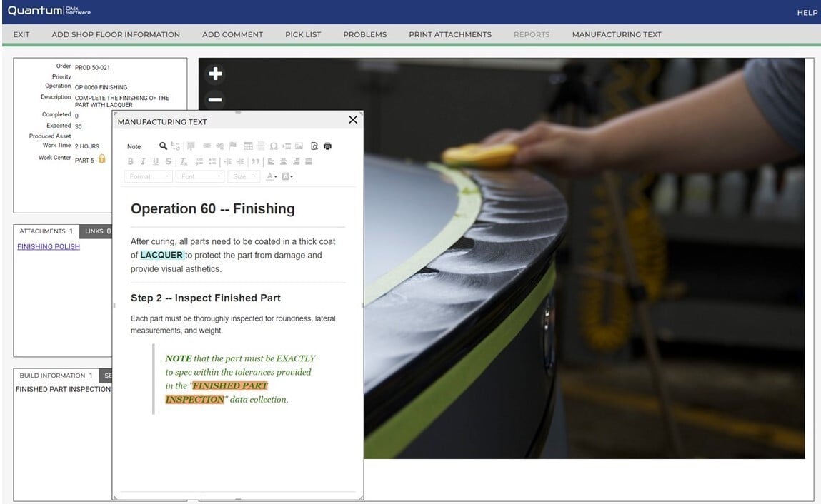The height and width of the screenshot is (504, 821).
Task: Open the text color picker (A swatch)
Action: [270, 176]
